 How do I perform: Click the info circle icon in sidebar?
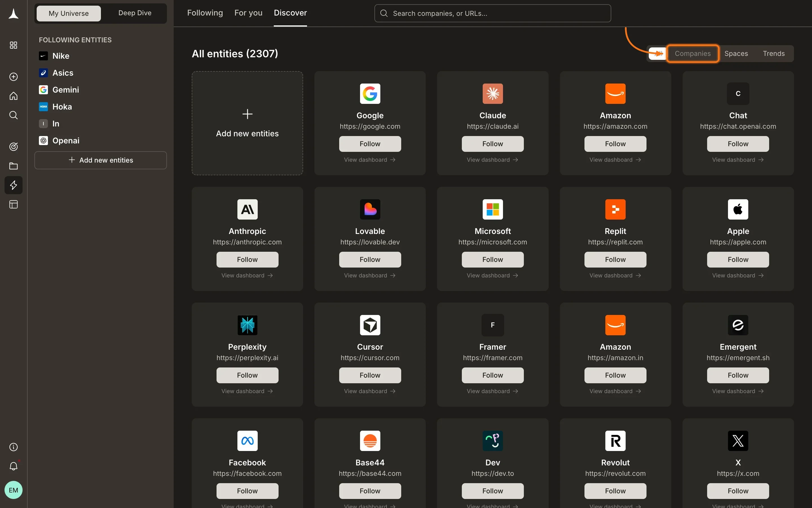pos(14,447)
